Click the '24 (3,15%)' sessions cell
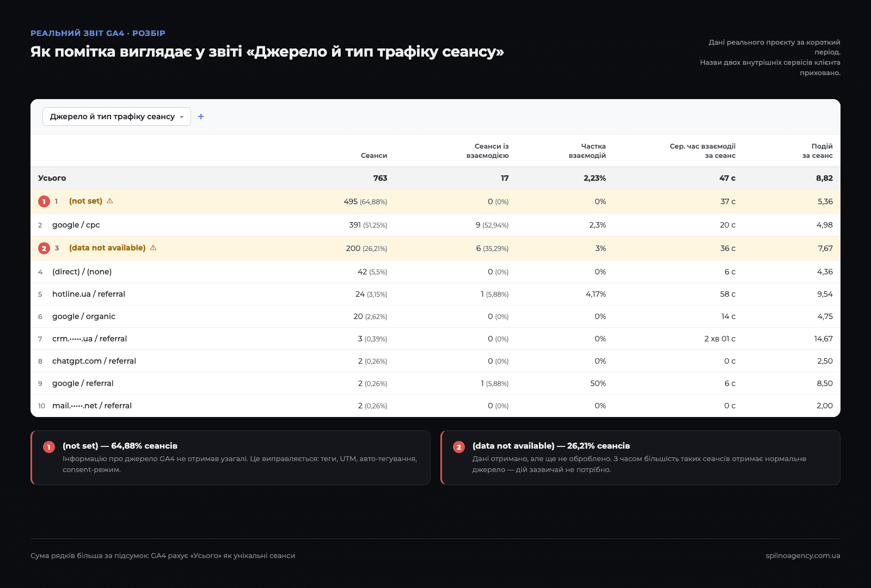The image size is (871, 588). coord(371,294)
